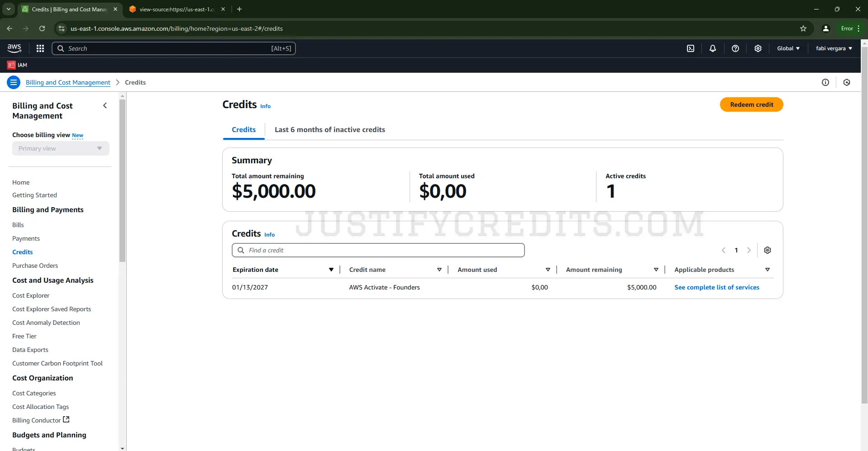
Task: Click the Error button in Chrome toolbar
Action: coord(847,28)
